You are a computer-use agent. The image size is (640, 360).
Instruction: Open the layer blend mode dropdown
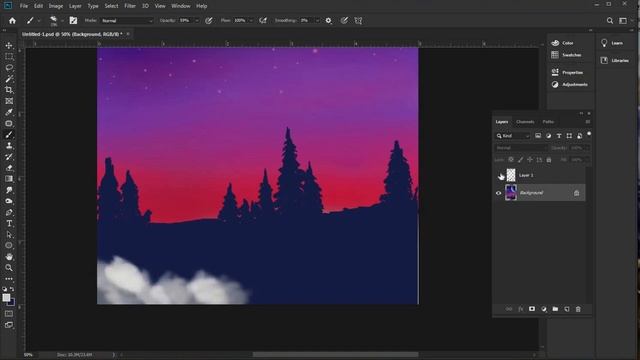click(x=521, y=148)
